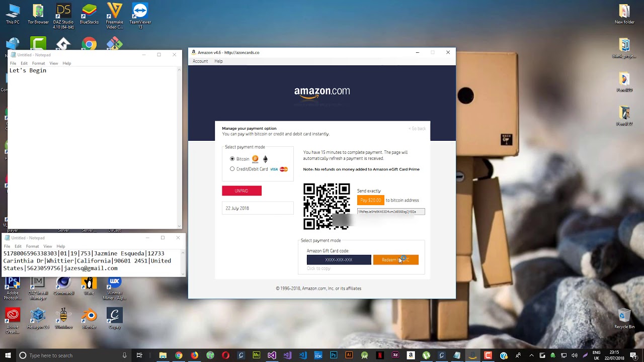
Task: Open File menu in top Notepad window
Action: click(x=13, y=63)
